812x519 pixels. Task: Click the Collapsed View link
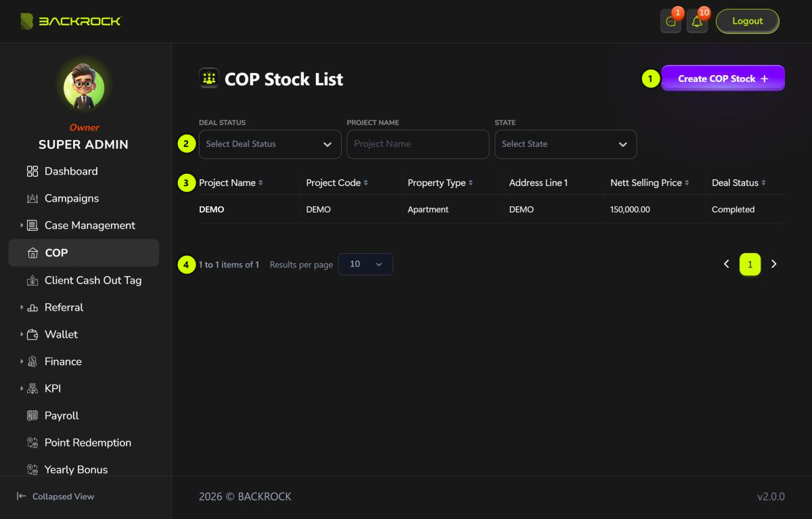(55, 496)
